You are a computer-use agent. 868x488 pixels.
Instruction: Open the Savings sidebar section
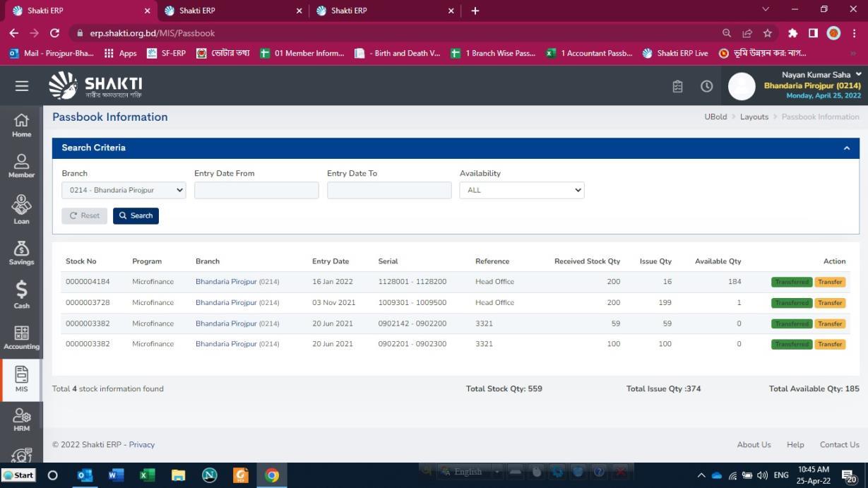pos(21,253)
